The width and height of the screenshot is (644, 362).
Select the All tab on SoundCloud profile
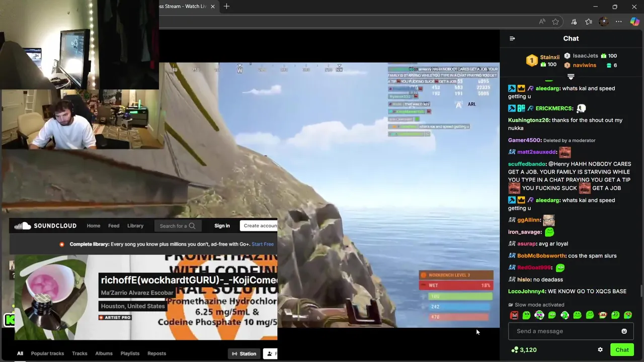click(x=20, y=353)
